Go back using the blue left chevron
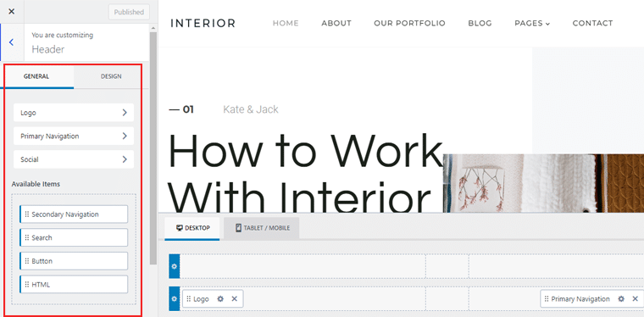The height and width of the screenshot is (317, 644). 12,42
